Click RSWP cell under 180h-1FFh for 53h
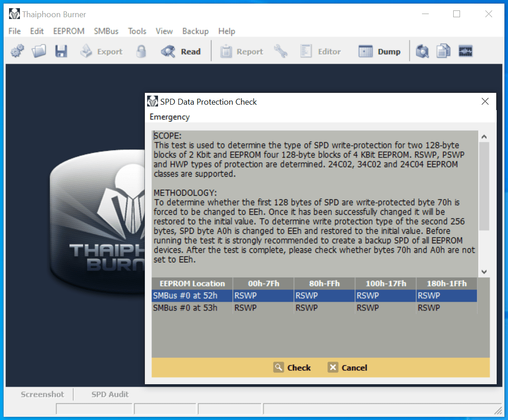This screenshot has width=508, height=420. point(446,308)
